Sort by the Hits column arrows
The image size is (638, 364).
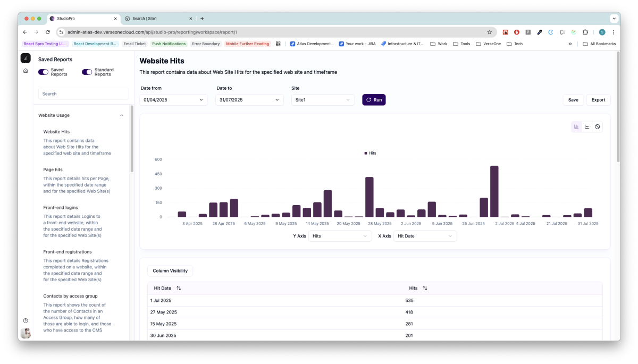(425, 288)
